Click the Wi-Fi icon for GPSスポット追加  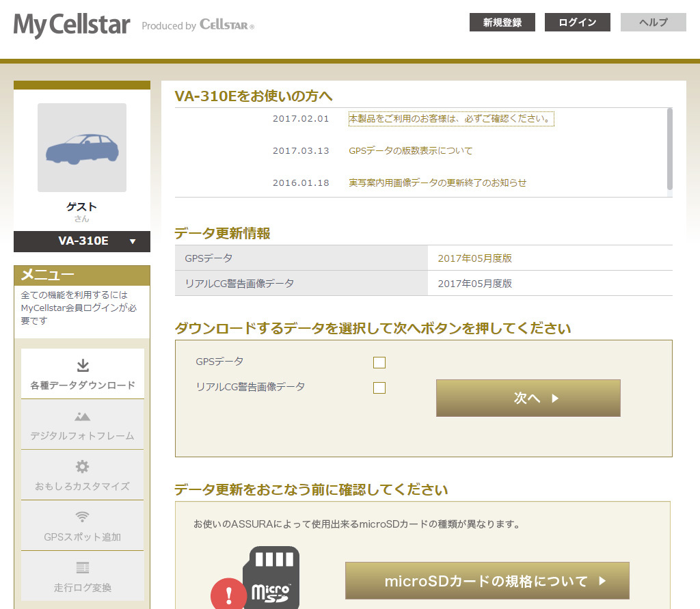coord(83,517)
